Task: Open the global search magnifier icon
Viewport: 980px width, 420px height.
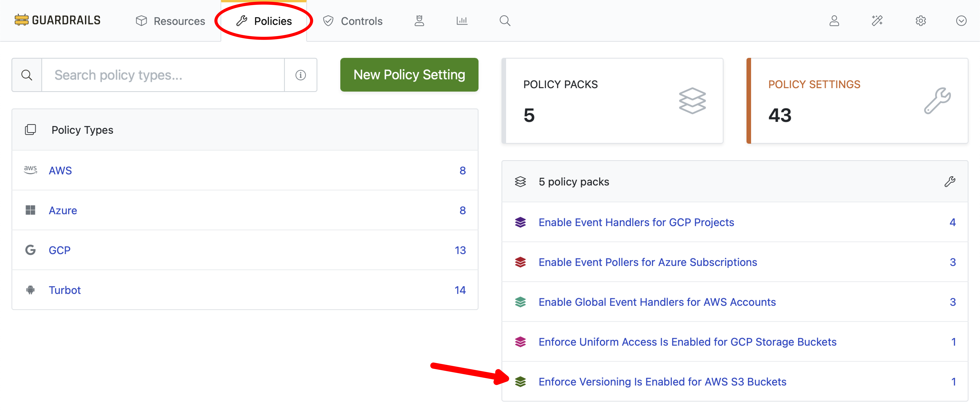Action: 505,21
